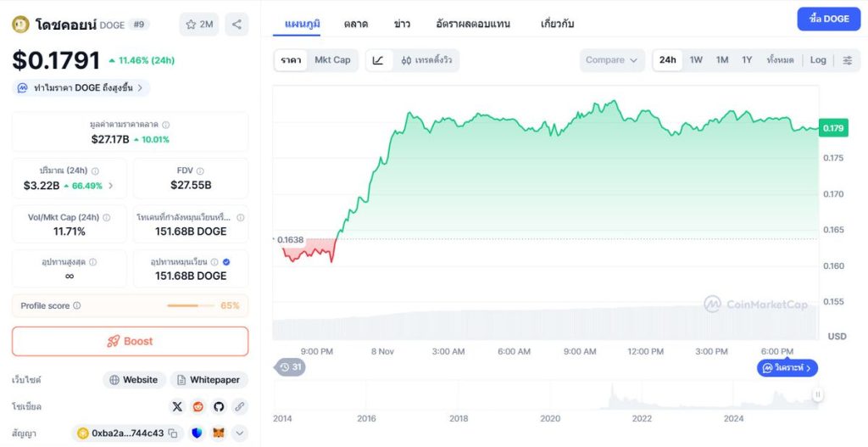Viewport: 868px width, 447px height.
Task: Open the X (Twitter) social link
Action: (x=177, y=407)
